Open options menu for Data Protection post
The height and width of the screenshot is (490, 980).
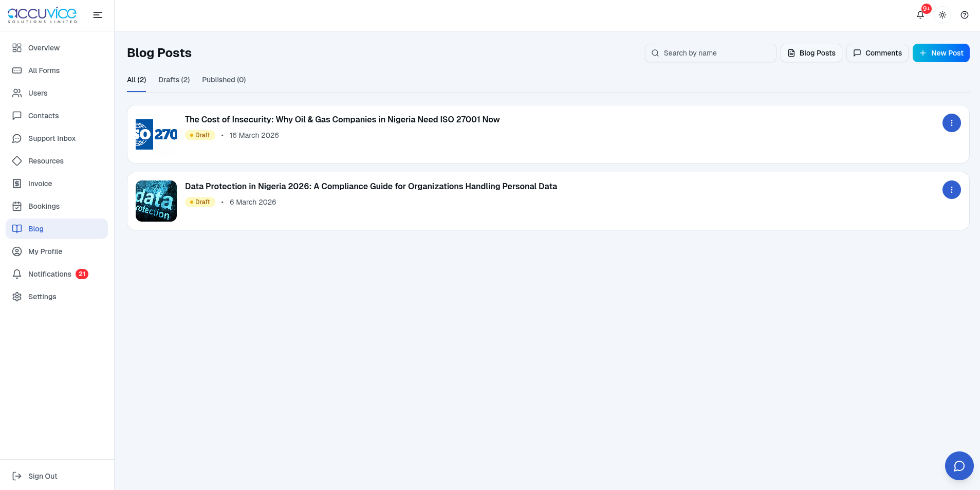tap(951, 190)
